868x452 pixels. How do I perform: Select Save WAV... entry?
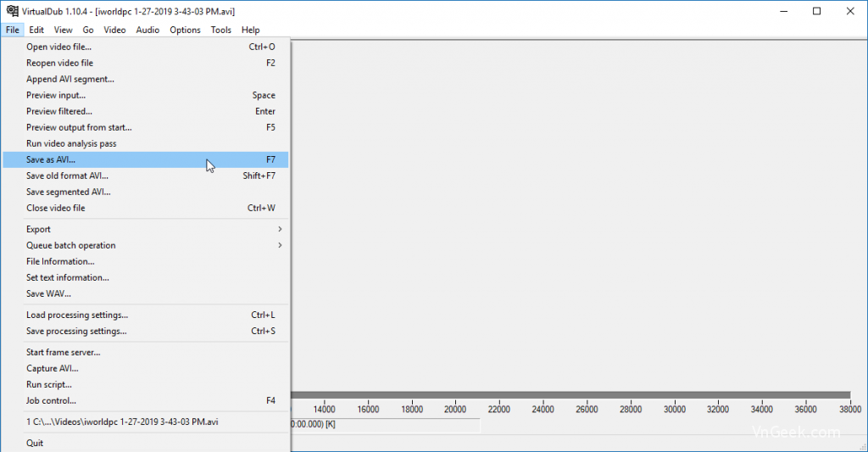[146, 293]
